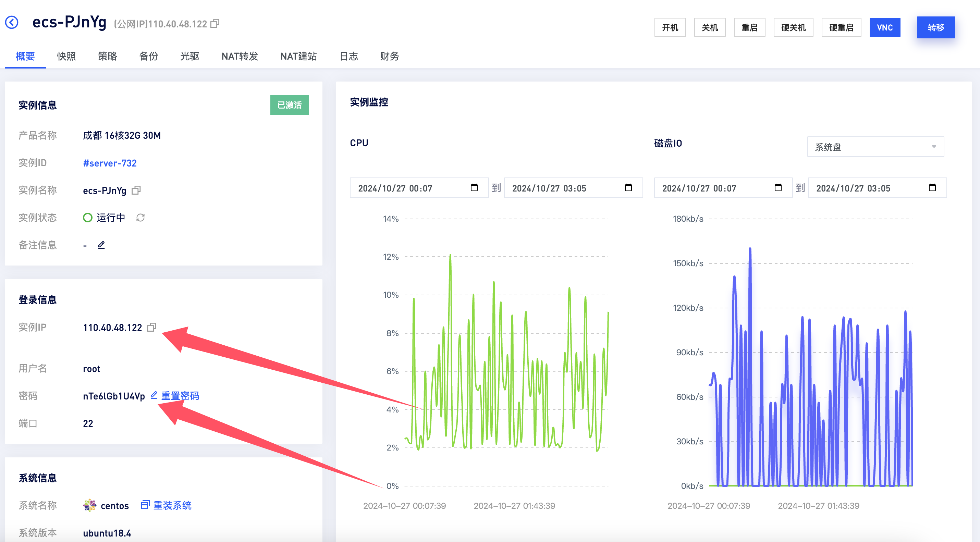
Task: Click the 14% label on CPU chart axis
Action: pos(391,219)
